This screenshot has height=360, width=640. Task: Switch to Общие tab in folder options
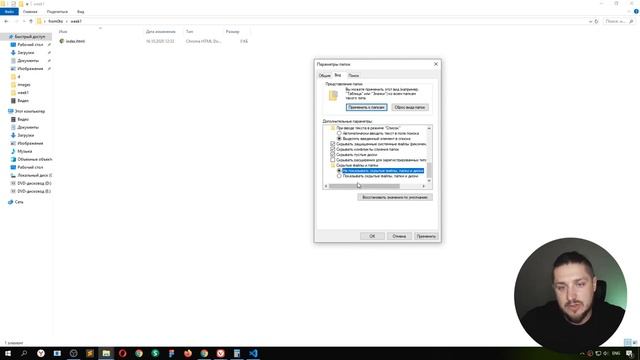tap(324, 76)
